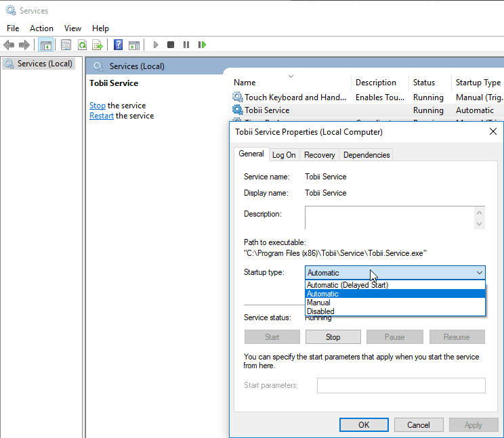Screen dimensions: 504x438
Task: Open the Help question mark icon
Action: point(119,45)
